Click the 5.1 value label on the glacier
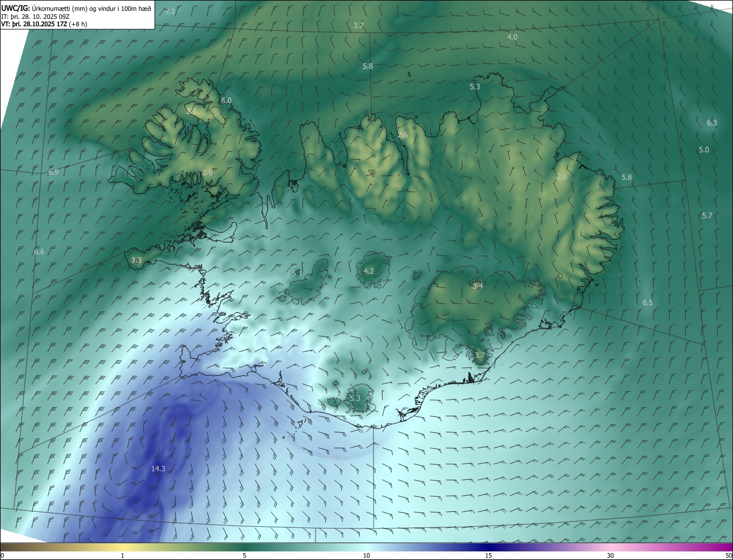Screen dimensions: 733x560 point(297,274)
